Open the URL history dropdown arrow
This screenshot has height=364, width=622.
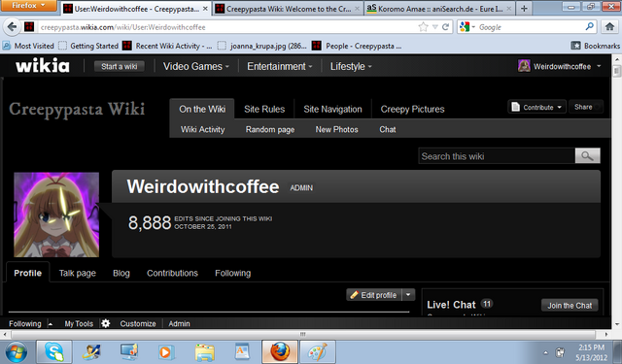coord(435,27)
